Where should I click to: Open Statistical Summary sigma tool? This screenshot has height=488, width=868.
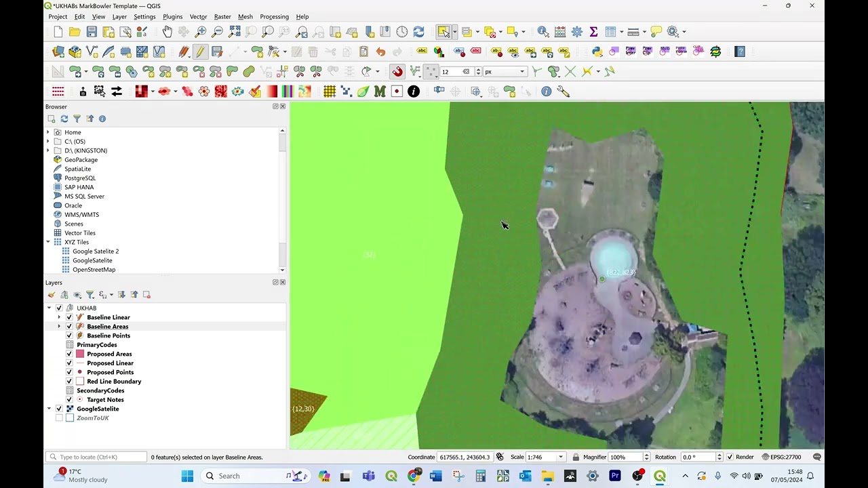click(x=593, y=32)
